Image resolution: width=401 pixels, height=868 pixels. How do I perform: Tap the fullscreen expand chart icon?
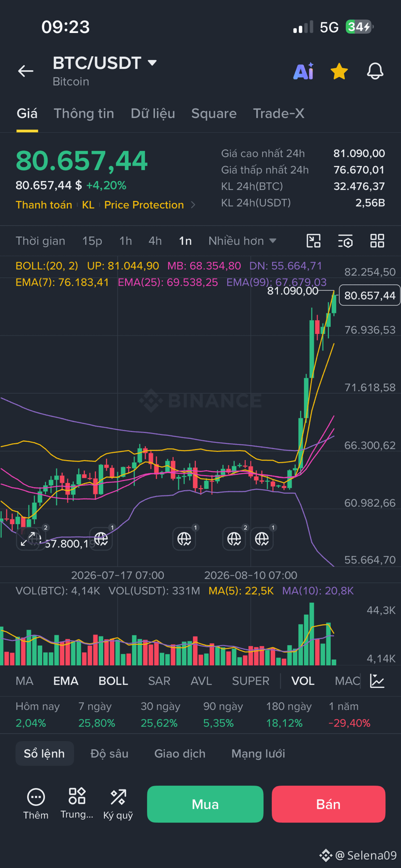click(28, 539)
